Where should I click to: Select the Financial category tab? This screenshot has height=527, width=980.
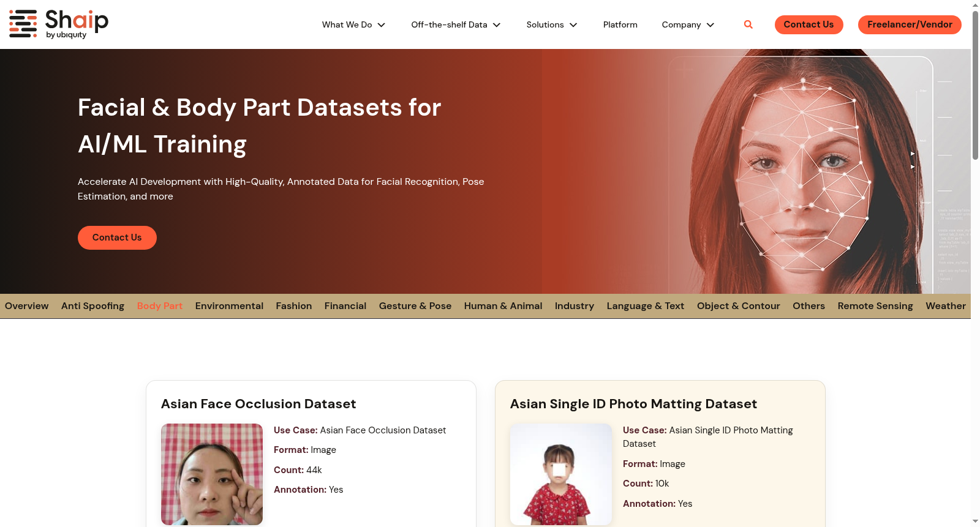tap(345, 306)
